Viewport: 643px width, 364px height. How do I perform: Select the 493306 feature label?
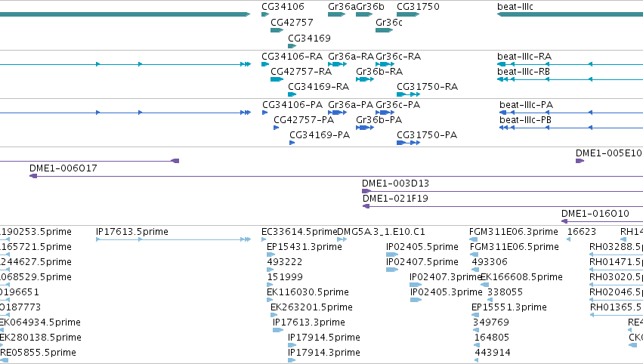489,261
